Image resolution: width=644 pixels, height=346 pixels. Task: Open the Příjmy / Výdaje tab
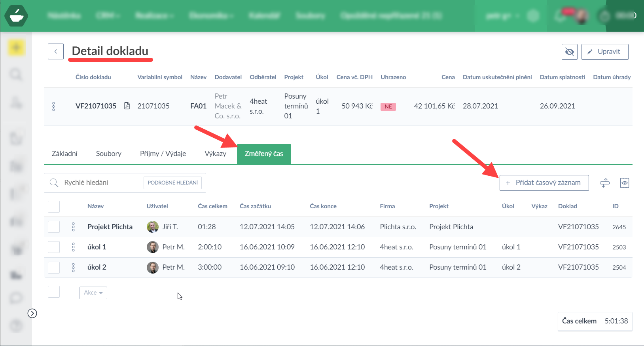tap(163, 154)
